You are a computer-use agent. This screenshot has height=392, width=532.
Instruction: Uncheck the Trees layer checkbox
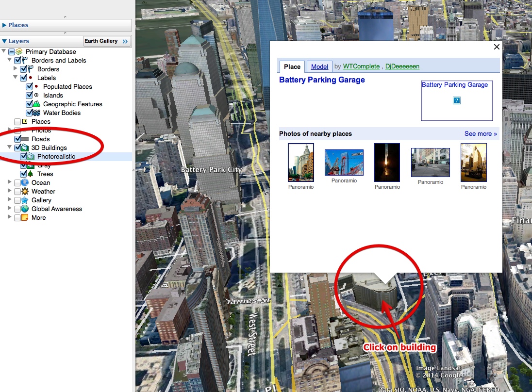coord(23,174)
